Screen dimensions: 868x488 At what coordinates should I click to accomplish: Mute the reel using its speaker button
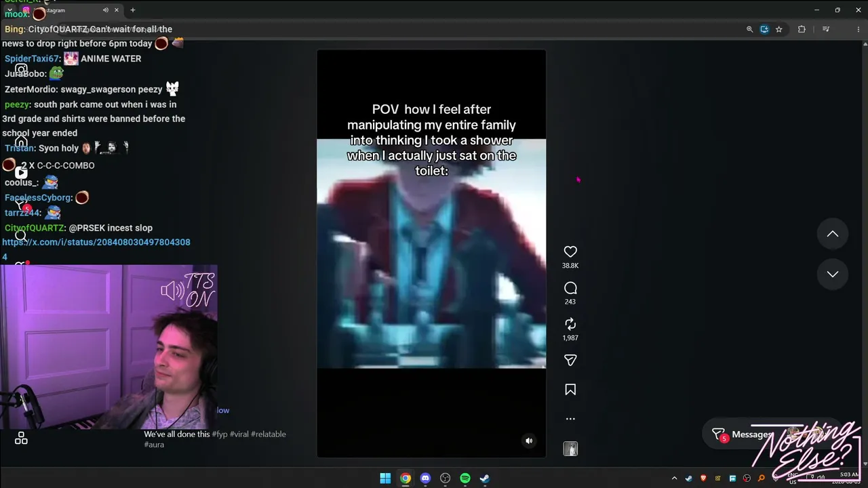tap(530, 441)
